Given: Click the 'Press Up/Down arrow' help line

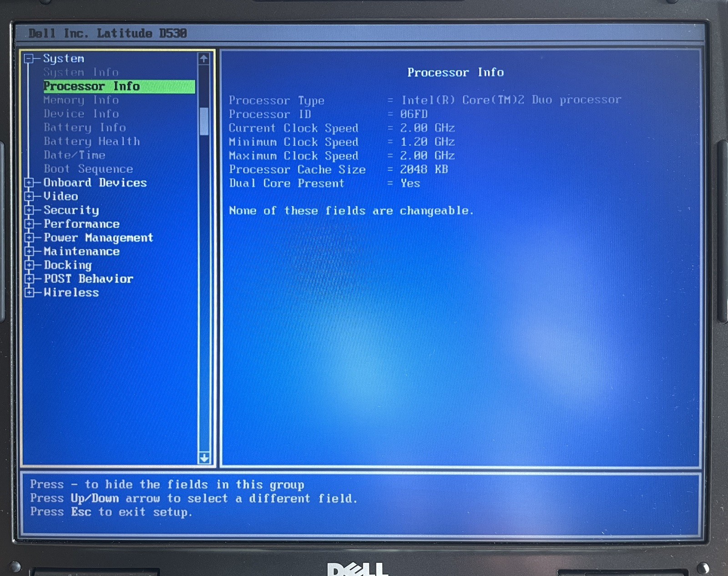Looking at the screenshot, I should tap(193, 499).
